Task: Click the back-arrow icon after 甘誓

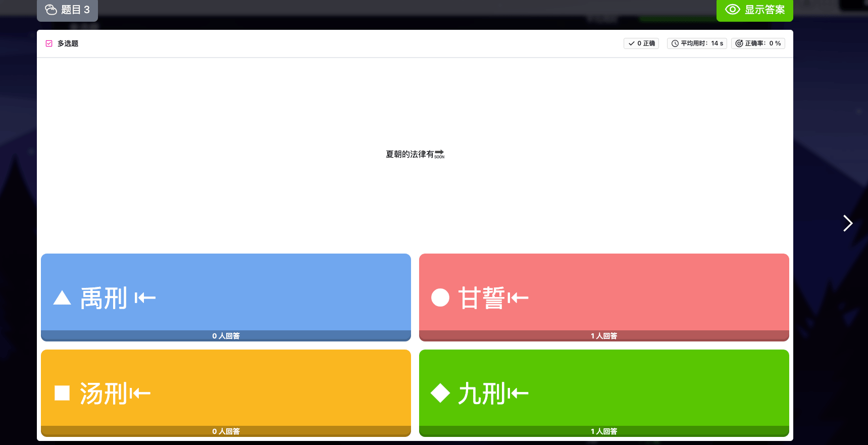Action: click(x=518, y=298)
